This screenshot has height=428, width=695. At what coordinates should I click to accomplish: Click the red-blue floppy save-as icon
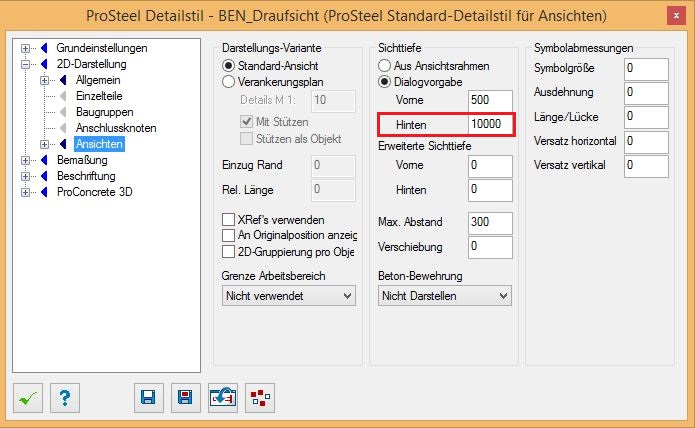click(186, 398)
